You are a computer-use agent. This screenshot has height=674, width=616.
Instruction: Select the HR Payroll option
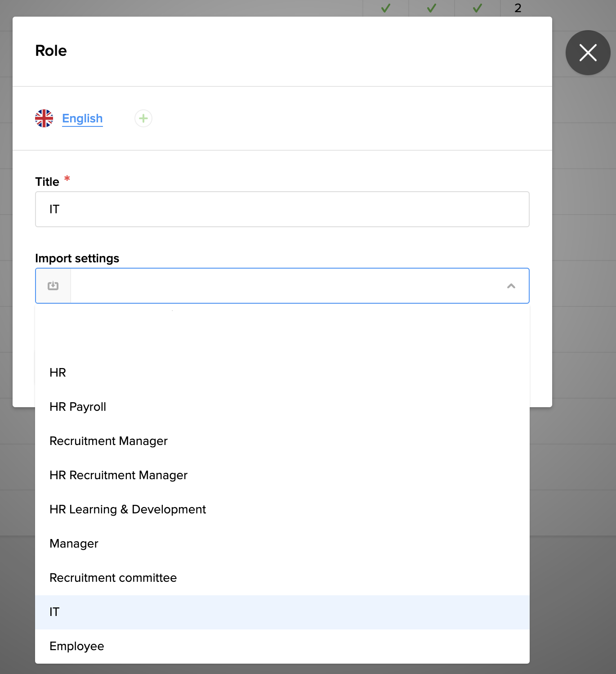(x=78, y=407)
